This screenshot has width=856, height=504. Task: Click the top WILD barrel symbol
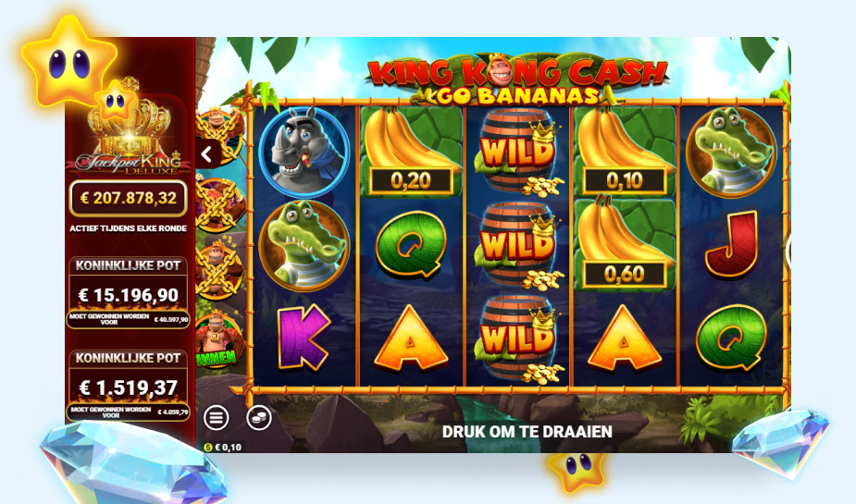click(517, 152)
